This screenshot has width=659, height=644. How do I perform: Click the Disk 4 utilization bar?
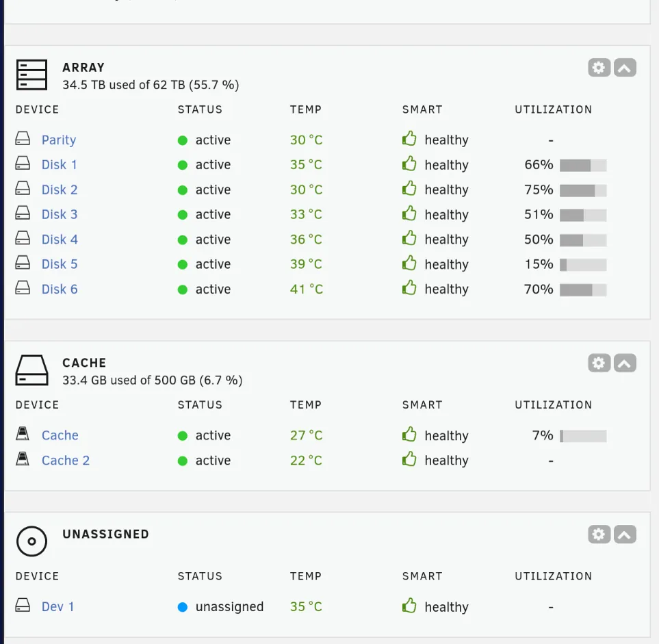click(x=583, y=240)
